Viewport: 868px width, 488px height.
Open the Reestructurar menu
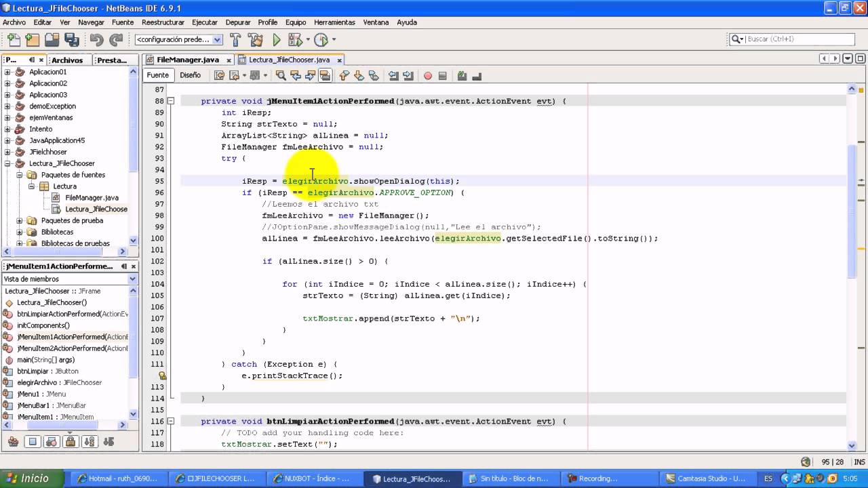[163, 22]
